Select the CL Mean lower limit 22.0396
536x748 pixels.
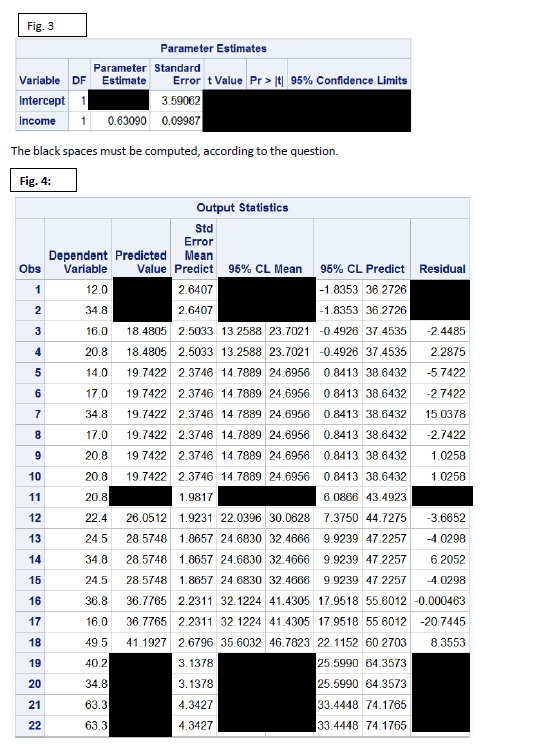(241, 518)
